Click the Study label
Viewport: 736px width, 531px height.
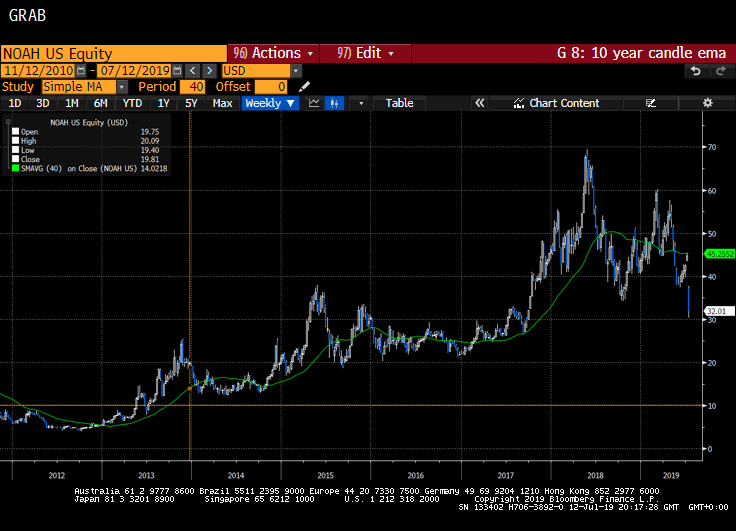(18, 87)
